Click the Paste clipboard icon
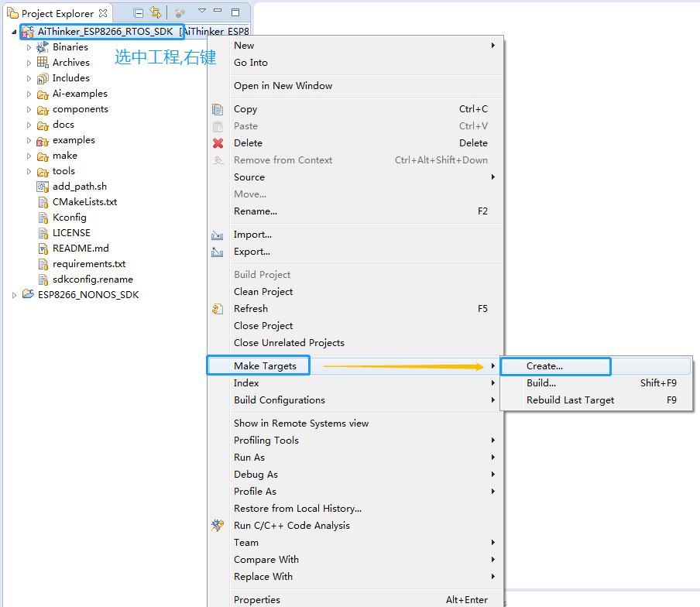The height and width of the screenshot is (607, 700). point(218,126)
